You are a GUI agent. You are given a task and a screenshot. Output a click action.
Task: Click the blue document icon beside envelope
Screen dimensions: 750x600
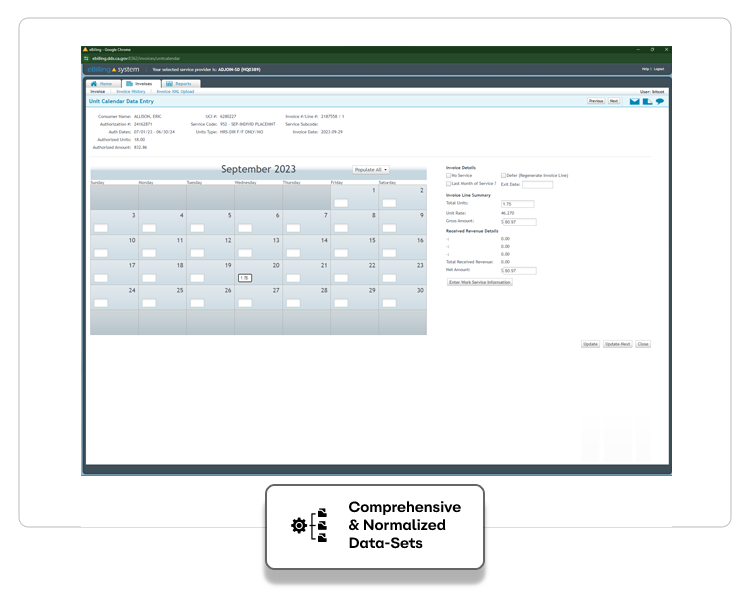tap(647, 101)
